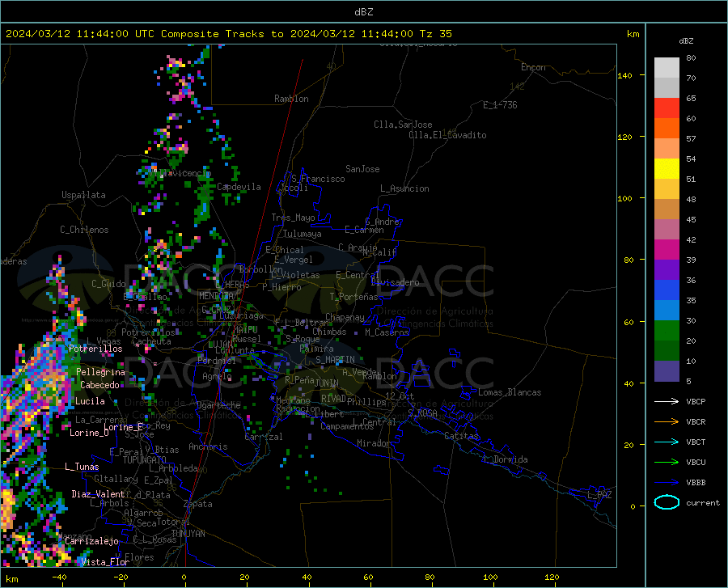Click the 'E_1-736' place label

tap(500, 105)
